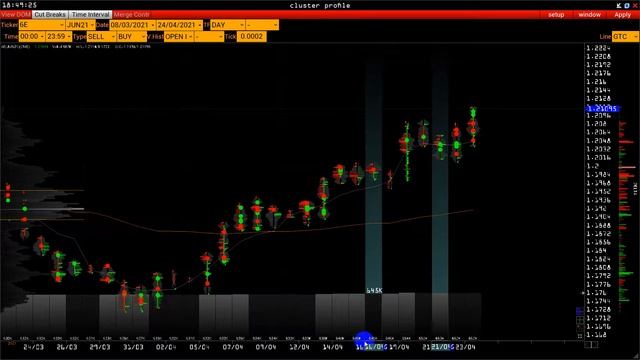Click the 23/04 date label
The width and height of the screenshot is (640, 360).
[x=465, y=347]
